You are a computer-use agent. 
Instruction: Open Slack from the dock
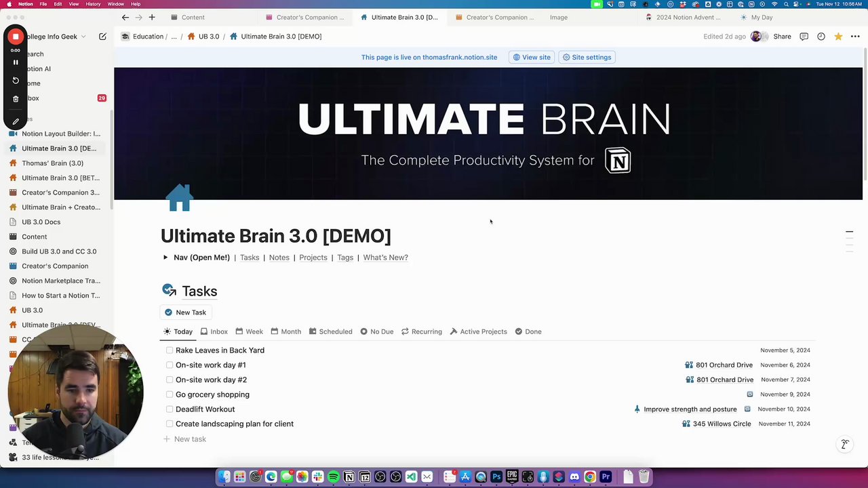(317, 477)
